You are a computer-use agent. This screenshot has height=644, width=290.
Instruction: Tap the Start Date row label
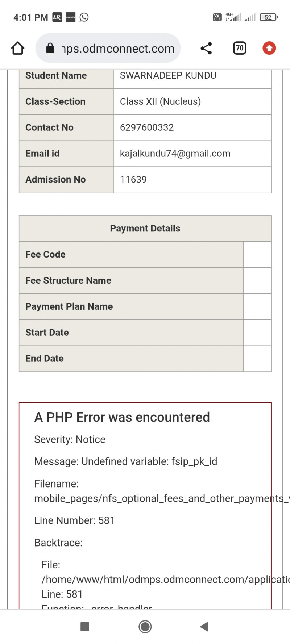pos(47,333)
